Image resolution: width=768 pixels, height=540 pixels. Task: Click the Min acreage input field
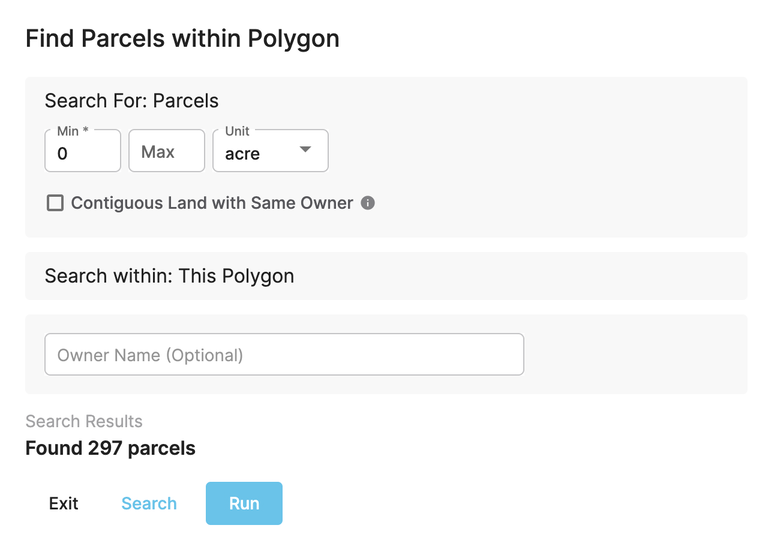[x=83, y=153]
